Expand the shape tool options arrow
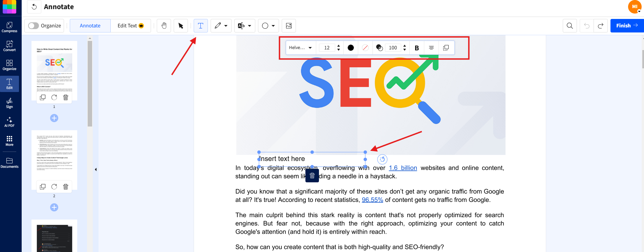This screenshot has width=644, height=252. [x=273, y=26]
